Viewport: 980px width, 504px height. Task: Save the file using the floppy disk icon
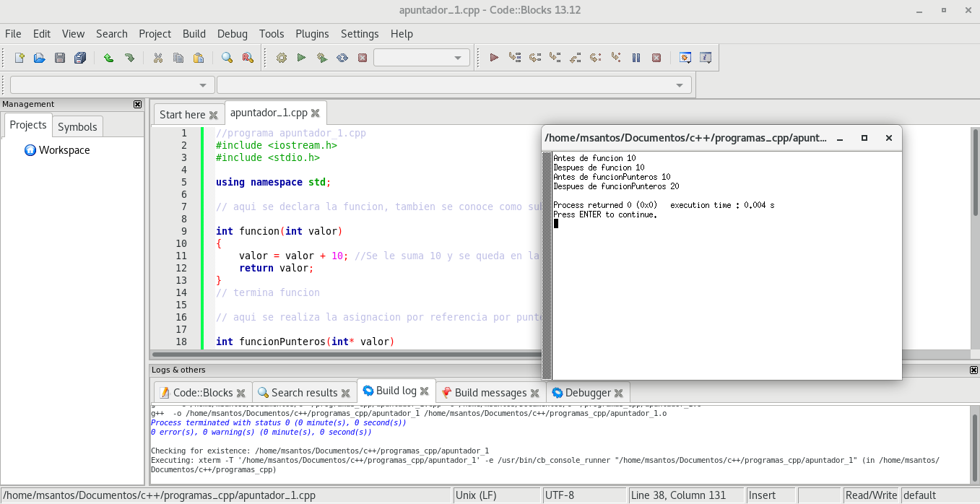pos(60,58)
